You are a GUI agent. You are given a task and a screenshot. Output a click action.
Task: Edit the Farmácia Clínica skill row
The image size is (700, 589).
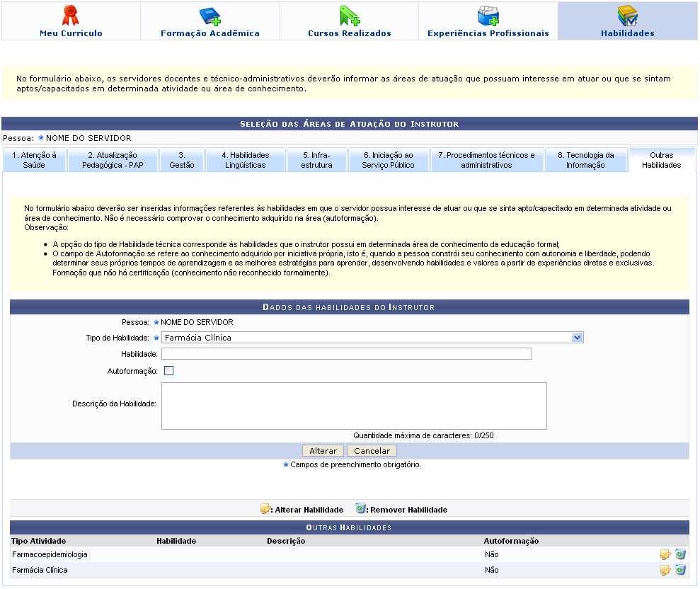[x=665, y=570]
